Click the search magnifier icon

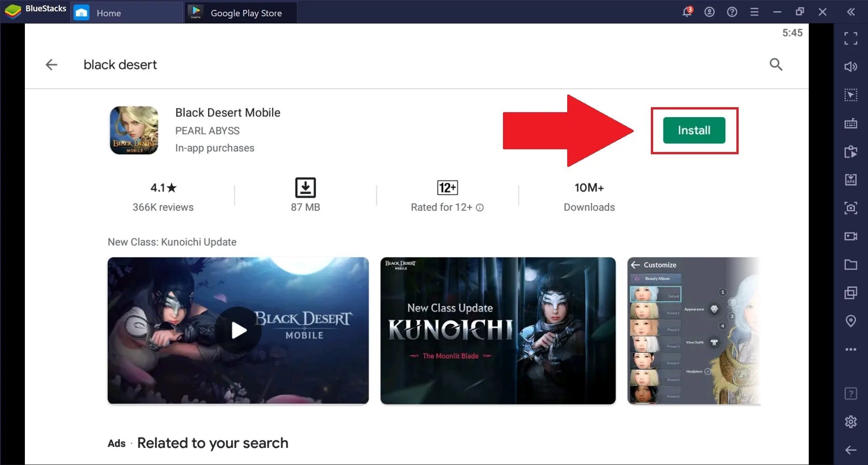click(x=776, y=65)
